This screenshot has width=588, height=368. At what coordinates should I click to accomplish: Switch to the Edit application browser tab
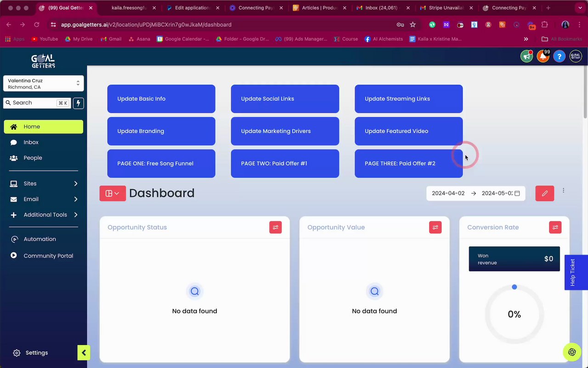192,8
